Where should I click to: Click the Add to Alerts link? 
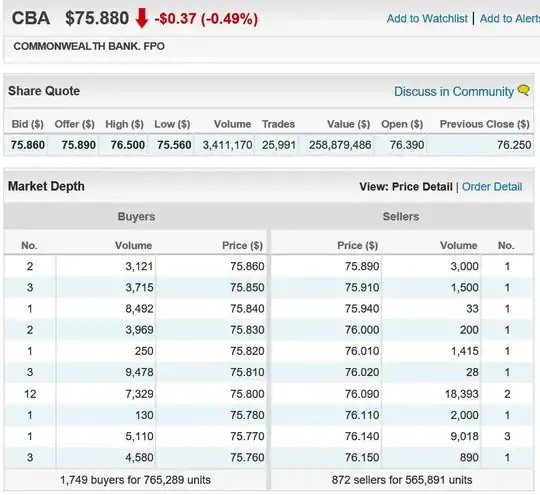click(x=510, y=18)
